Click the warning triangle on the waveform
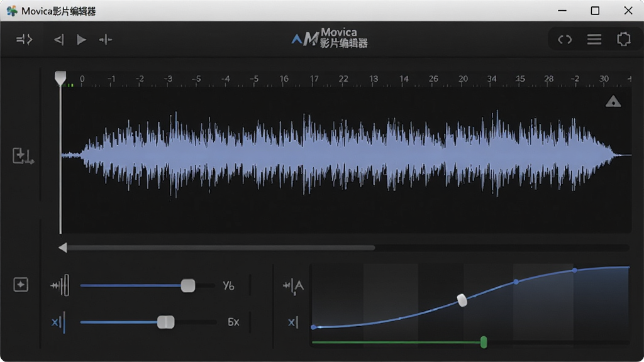The image size is (644, 362). pos(613,101)
